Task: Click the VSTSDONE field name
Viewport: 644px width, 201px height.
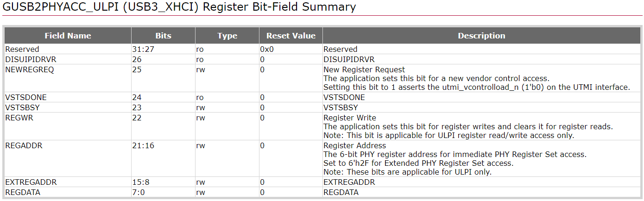Action: [26, 97]
